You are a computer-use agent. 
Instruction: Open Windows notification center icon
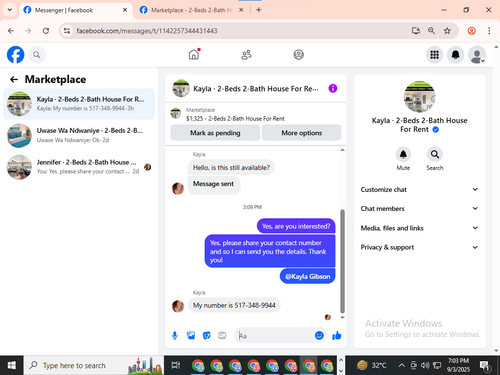tap(485, 366)
